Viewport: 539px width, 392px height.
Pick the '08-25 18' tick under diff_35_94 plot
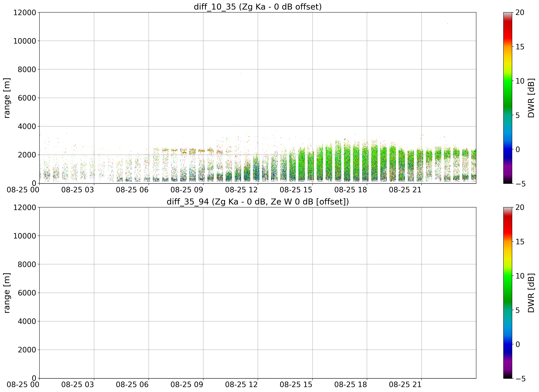pyautogui.click(x=351, y=385)
